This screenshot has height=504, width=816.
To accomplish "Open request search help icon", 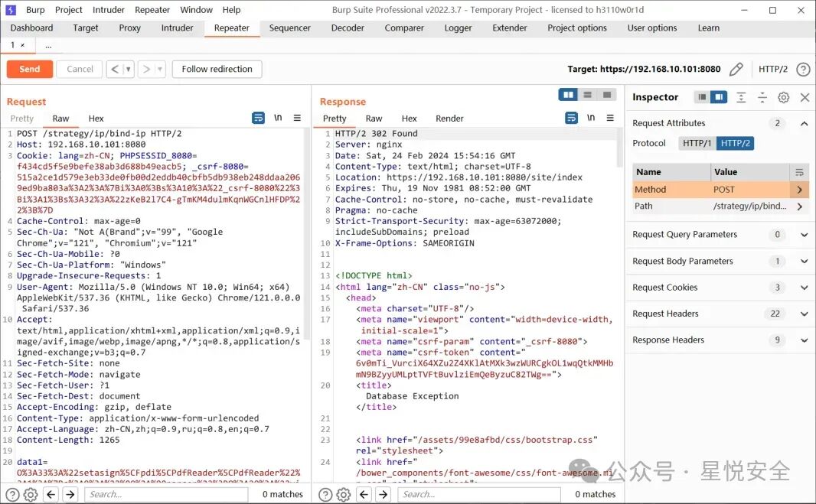I will coord(12,495).
